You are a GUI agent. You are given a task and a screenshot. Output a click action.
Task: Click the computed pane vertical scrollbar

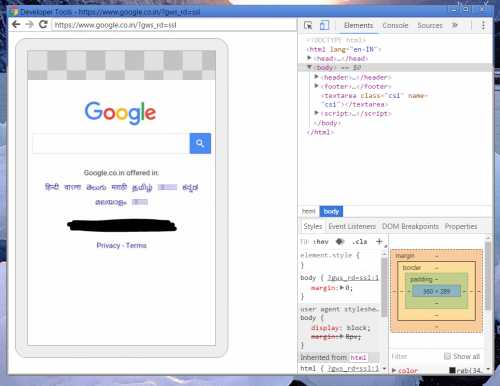(488, 276)
